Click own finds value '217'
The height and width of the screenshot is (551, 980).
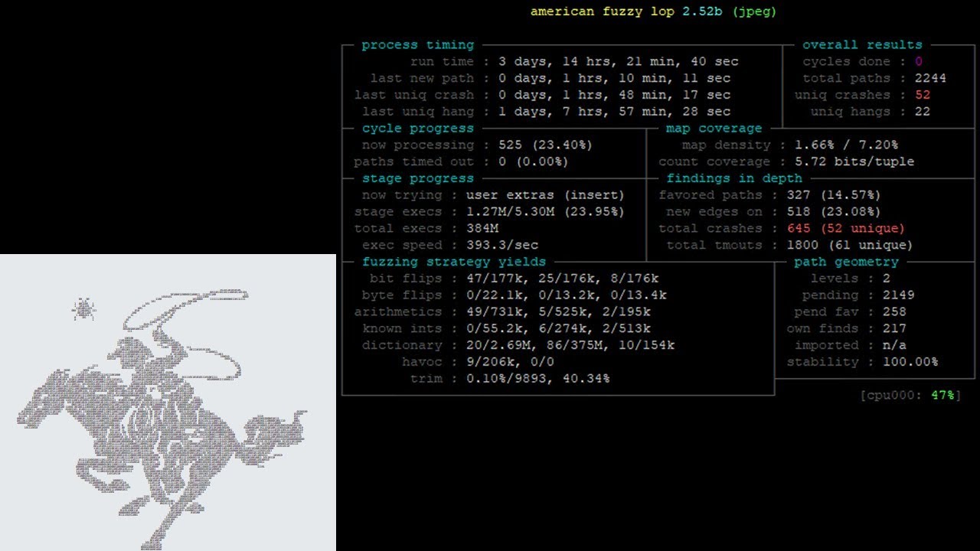tap(894, 329)
